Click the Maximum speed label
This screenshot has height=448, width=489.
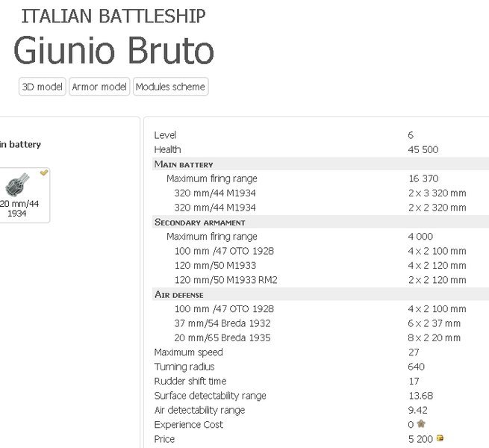(x=188, y=352)
